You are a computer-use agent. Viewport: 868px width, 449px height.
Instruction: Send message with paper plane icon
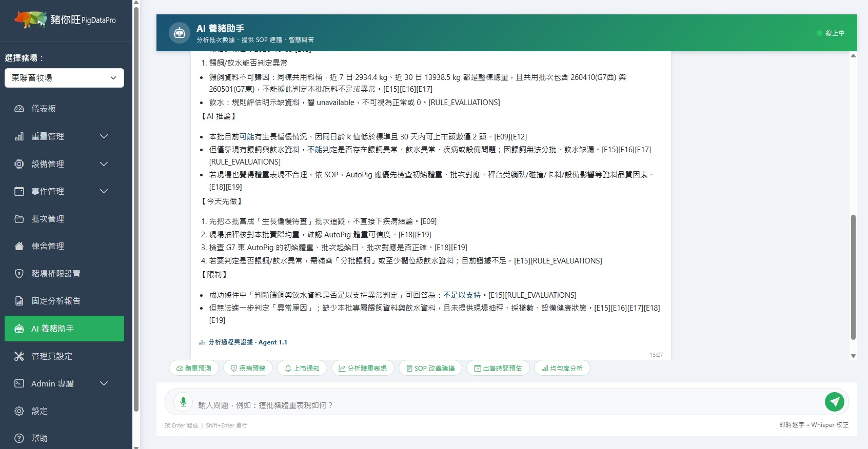click(x=835, y=402)
